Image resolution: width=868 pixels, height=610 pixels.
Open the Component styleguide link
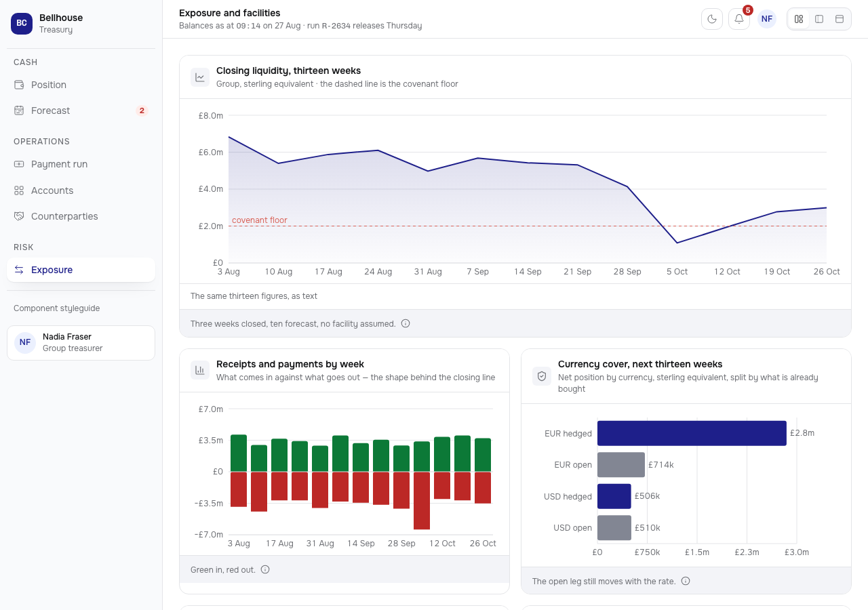click(x=56, y=308)
